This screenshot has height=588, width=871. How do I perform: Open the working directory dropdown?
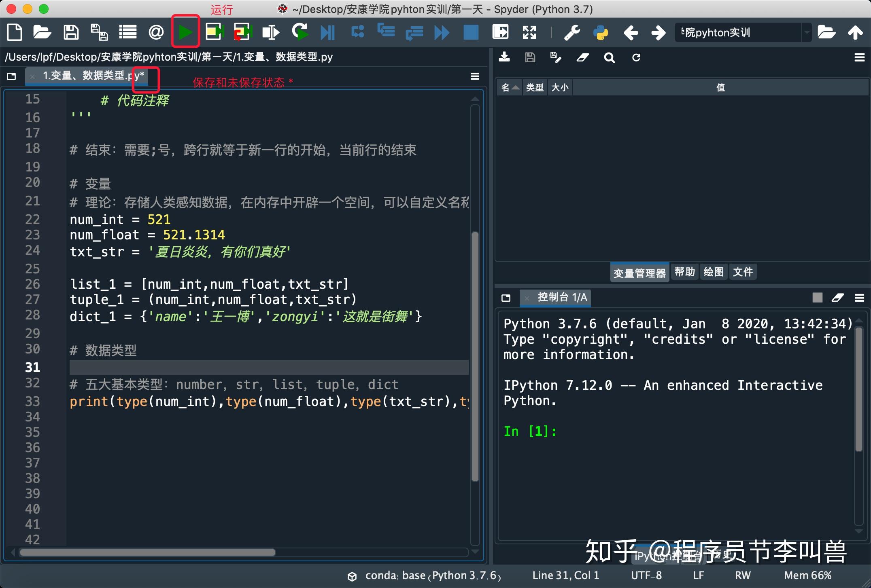pyautogui.click(x=807, y=32)
